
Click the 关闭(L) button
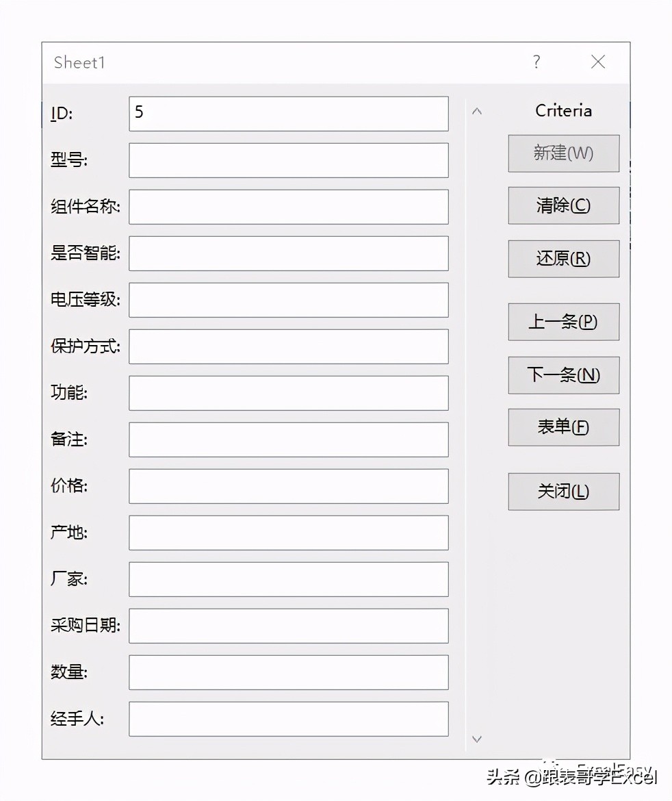click(563, 492)
